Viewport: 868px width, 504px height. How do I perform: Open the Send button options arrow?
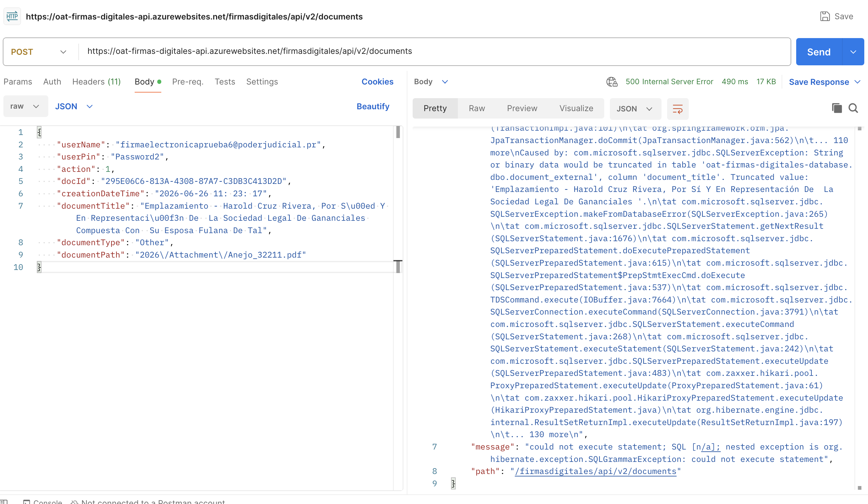click(x=853, y=52)
